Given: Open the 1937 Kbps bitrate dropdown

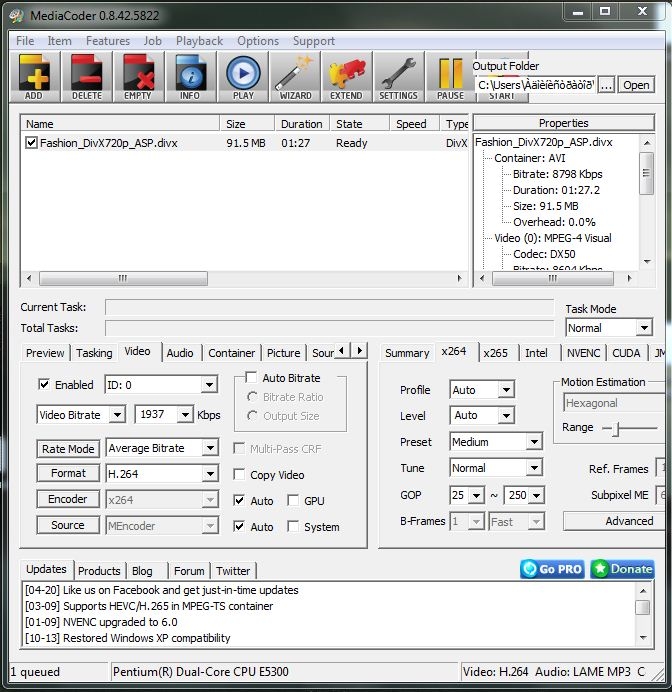Looking at the screenshot, I should coord(164,414).
